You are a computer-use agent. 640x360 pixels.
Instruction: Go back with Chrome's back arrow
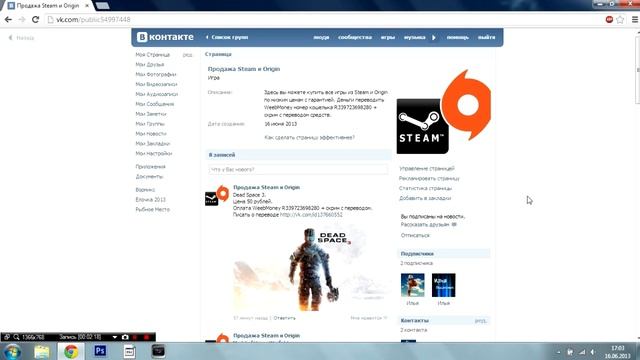point(8,19)
